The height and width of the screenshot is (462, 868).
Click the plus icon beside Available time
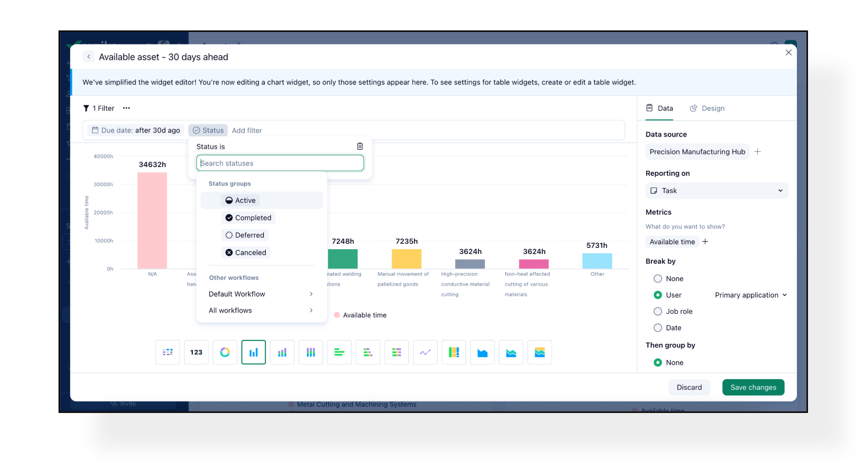(705, 241)
